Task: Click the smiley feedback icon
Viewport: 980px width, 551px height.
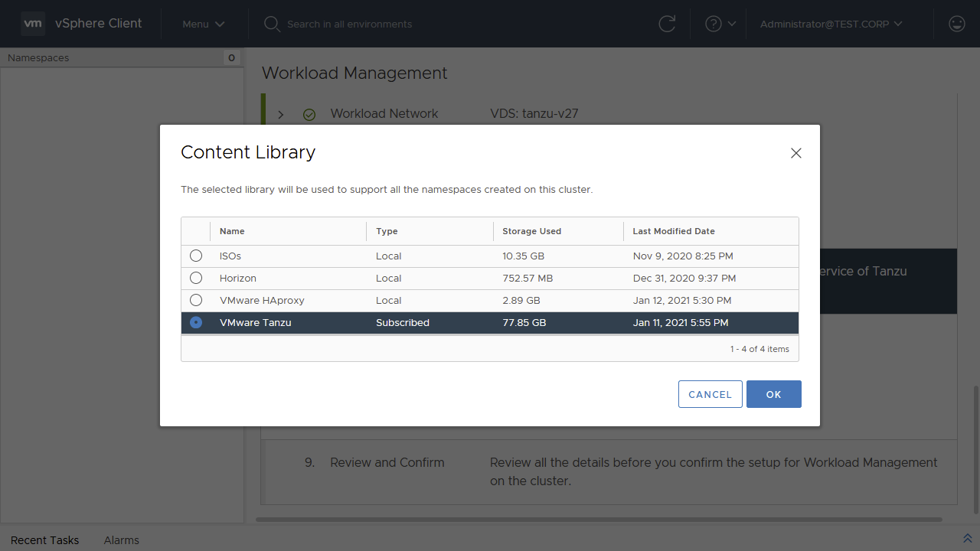Action: 956,24
